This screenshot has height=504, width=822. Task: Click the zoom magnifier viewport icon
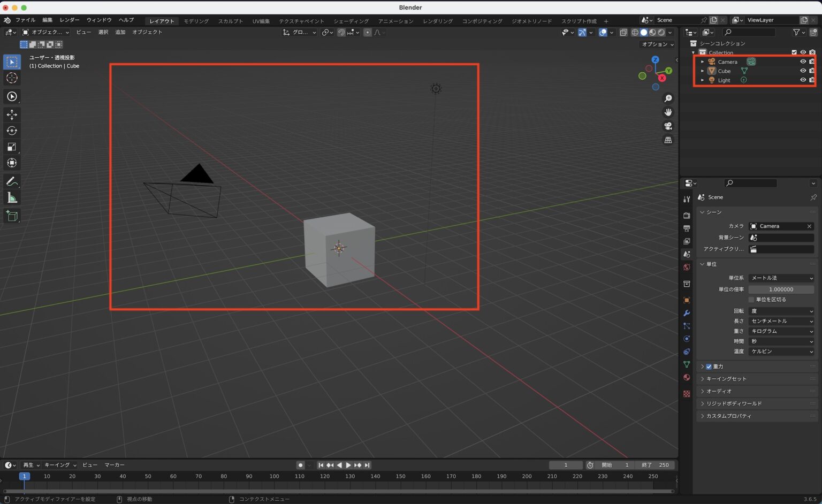[x=668, y=98]
